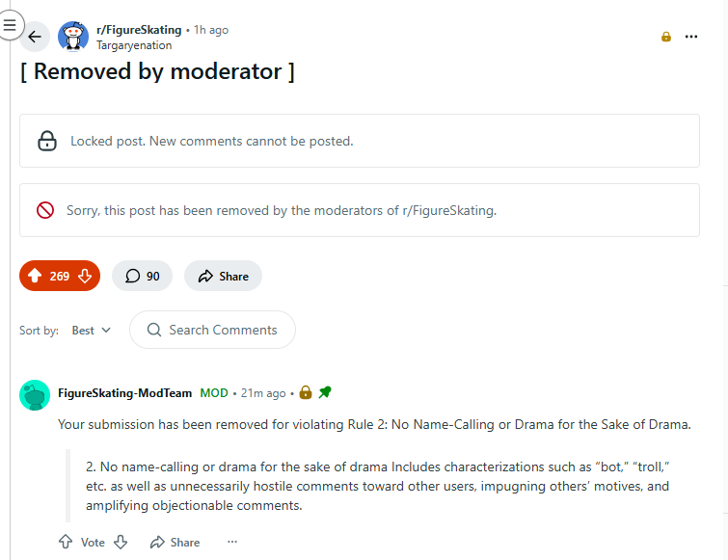Share the post using Share button
The image size is (728, 560).
(223, 276)
